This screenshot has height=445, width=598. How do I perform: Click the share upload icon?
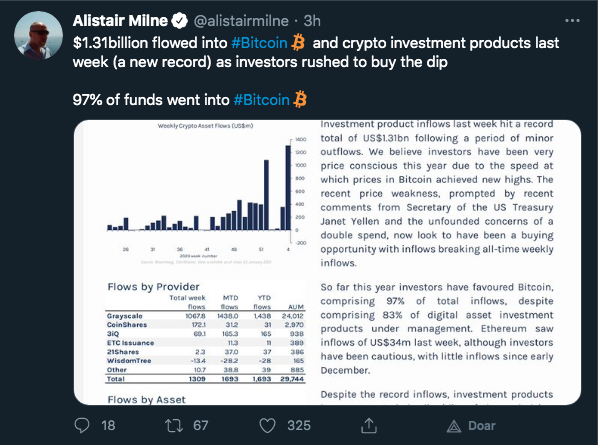(369, 425)
